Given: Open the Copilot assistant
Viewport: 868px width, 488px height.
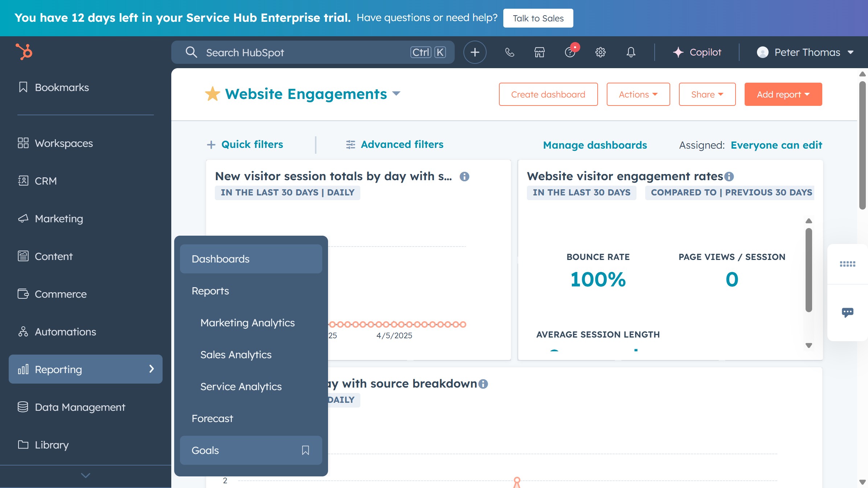Looking at the screenshot, I should (697, 52).
